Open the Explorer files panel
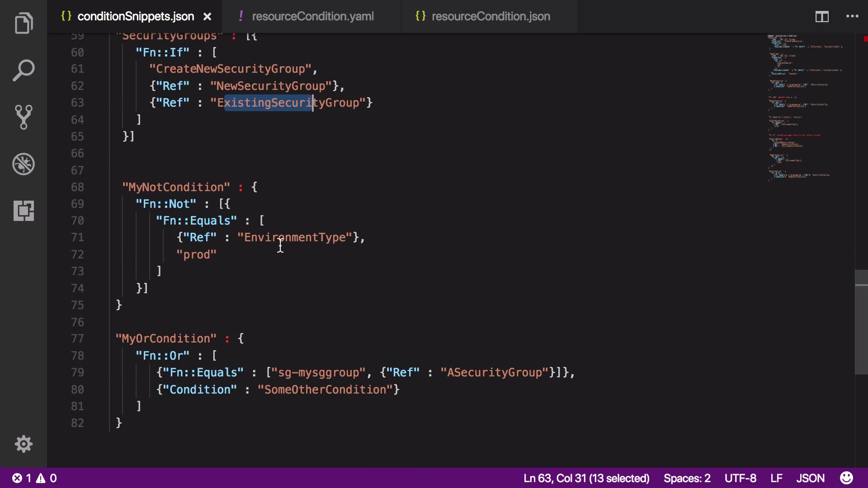The height and width of the screenshot is (488, 868). [24, 23]
